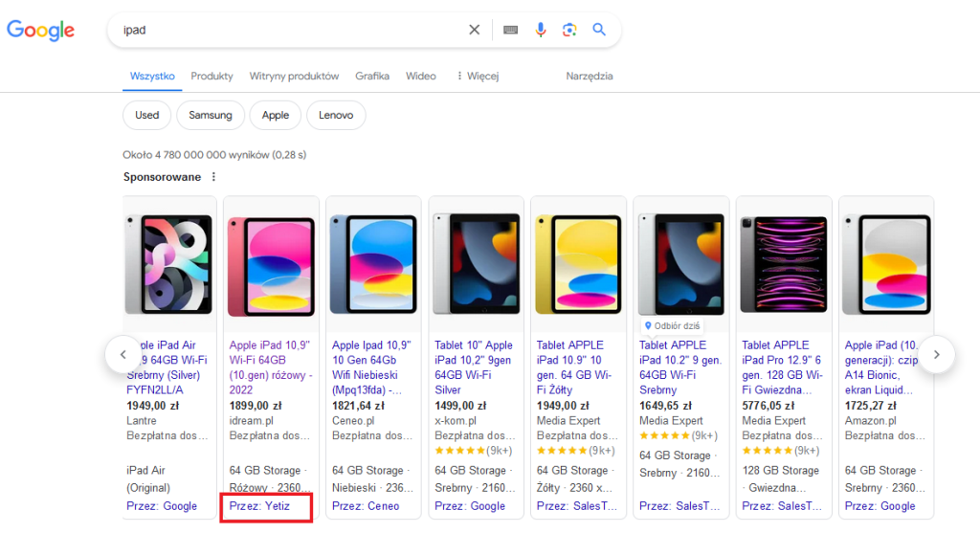Screen dimensions: 980x533
Task: Click 'Przez: Google' under Lantre listing
Action: pyautogui.click(x=162, y=506)
